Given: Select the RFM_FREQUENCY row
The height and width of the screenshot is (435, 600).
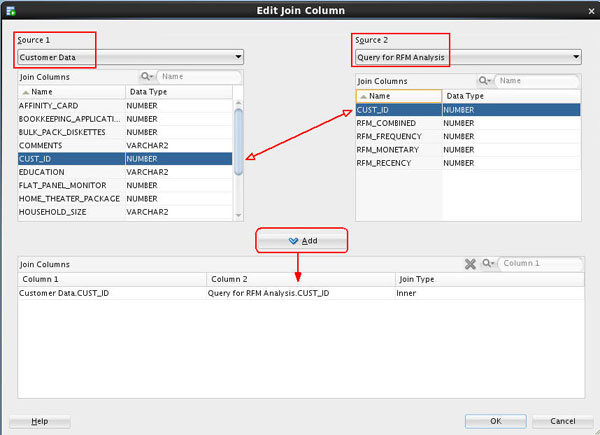Looking at the screenshot, I should (468, 137).
